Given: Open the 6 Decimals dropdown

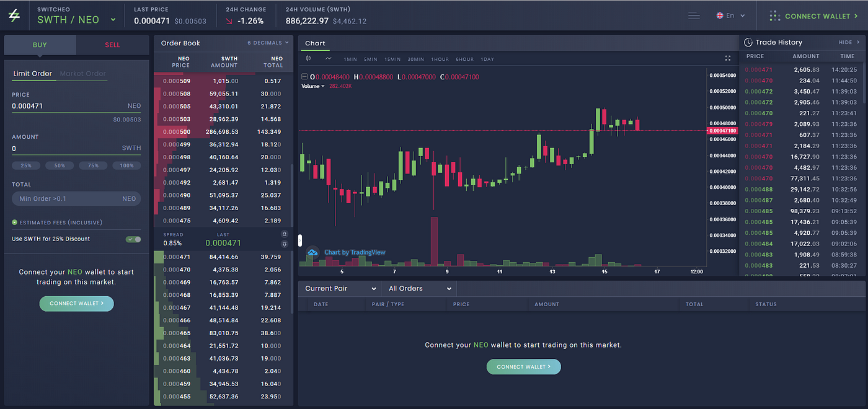Looking at the screenshot, I should [268, 43].
